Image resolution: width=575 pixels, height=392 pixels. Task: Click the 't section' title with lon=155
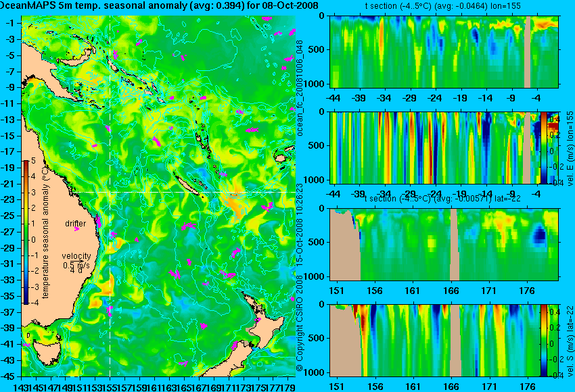click(442, 6)
